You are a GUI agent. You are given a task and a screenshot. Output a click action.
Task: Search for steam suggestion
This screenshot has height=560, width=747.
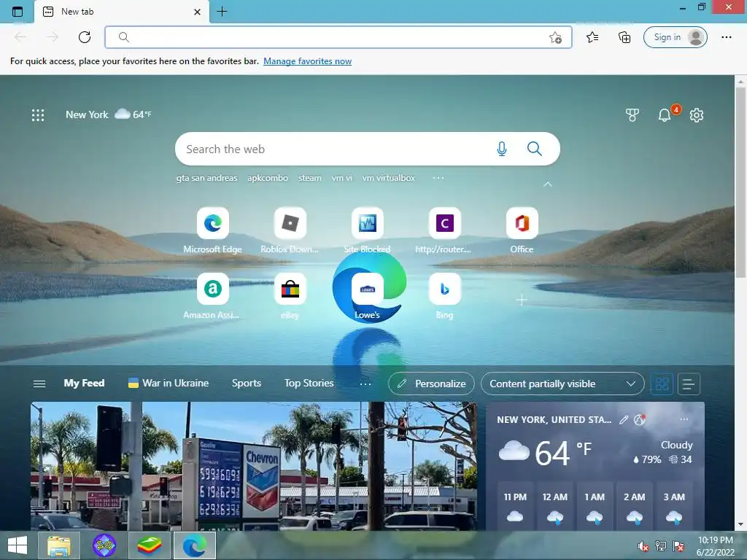[x=309, y=178]
